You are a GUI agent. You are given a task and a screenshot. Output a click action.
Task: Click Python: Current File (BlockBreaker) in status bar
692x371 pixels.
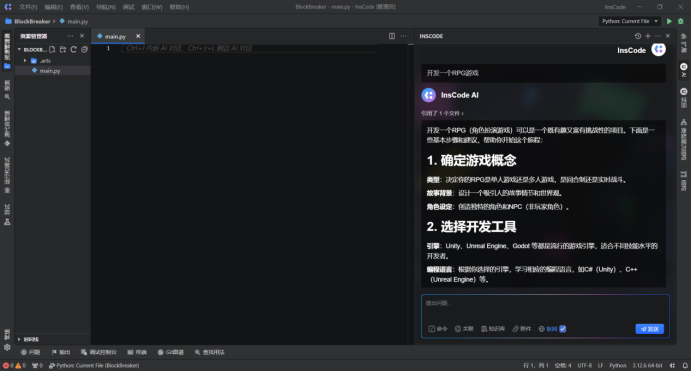[x=94, y=365]
